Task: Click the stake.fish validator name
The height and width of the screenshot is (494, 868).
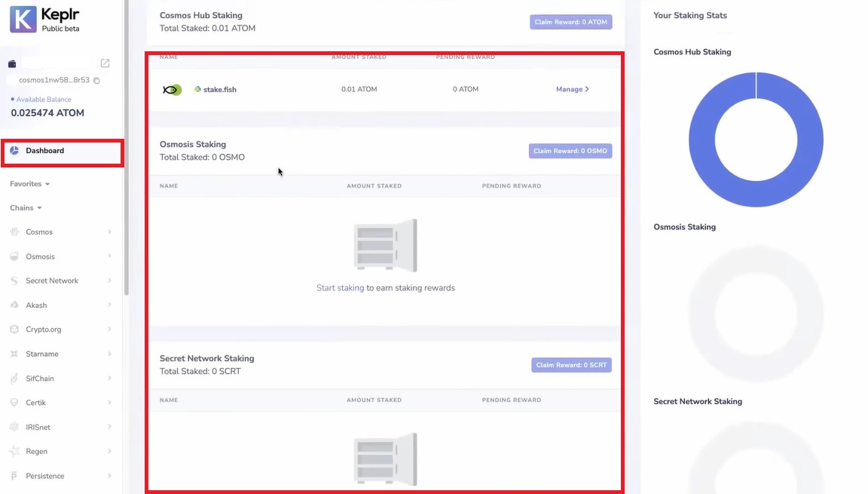Action: [x=220, y=89]
